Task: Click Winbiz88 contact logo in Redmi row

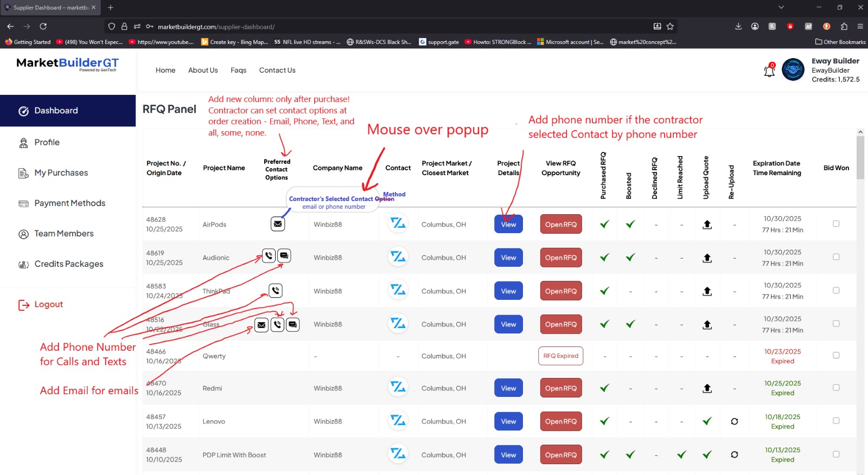Action: (x=398, y=388)
